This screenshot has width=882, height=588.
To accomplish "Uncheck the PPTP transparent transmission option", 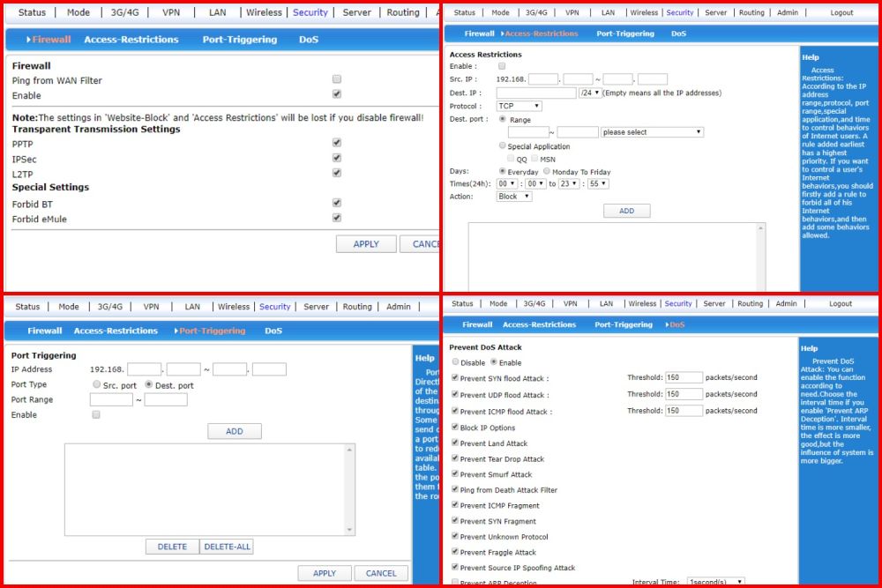I will [x=337, y=143].
